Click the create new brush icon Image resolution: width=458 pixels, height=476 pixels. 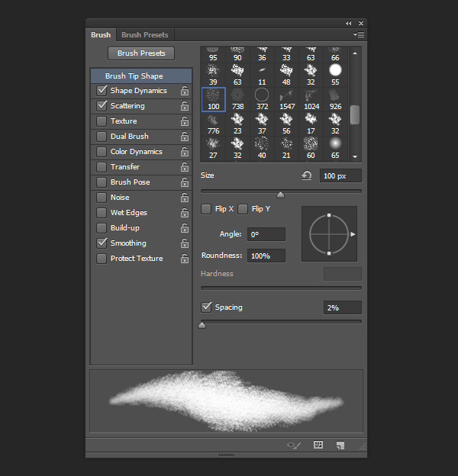click(340, 445)
